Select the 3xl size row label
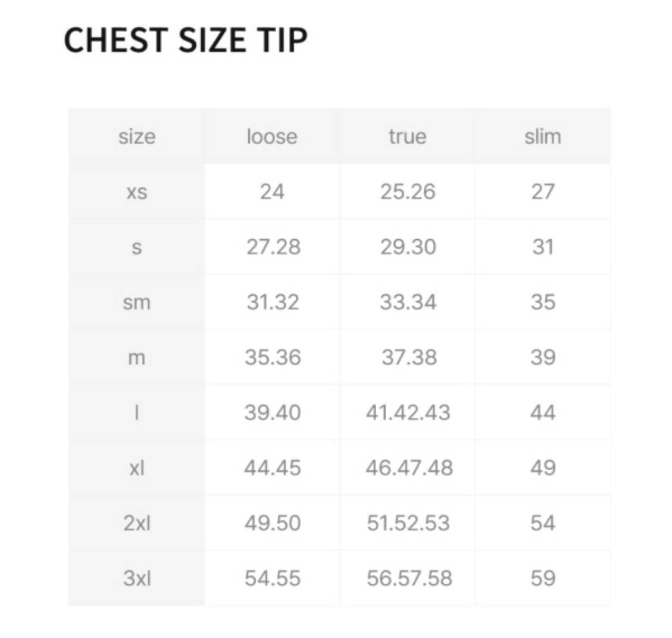 137,578
